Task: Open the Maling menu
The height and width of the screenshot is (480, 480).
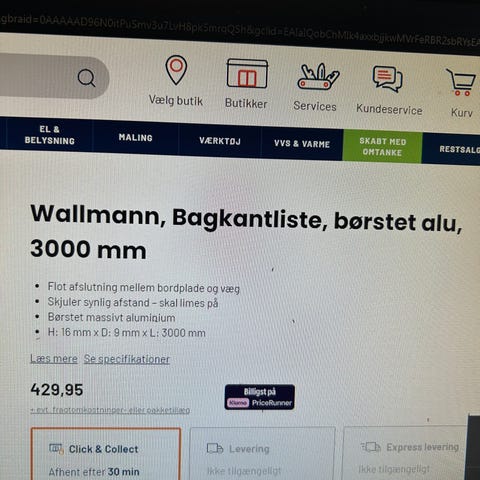Action: click(135, 138)
